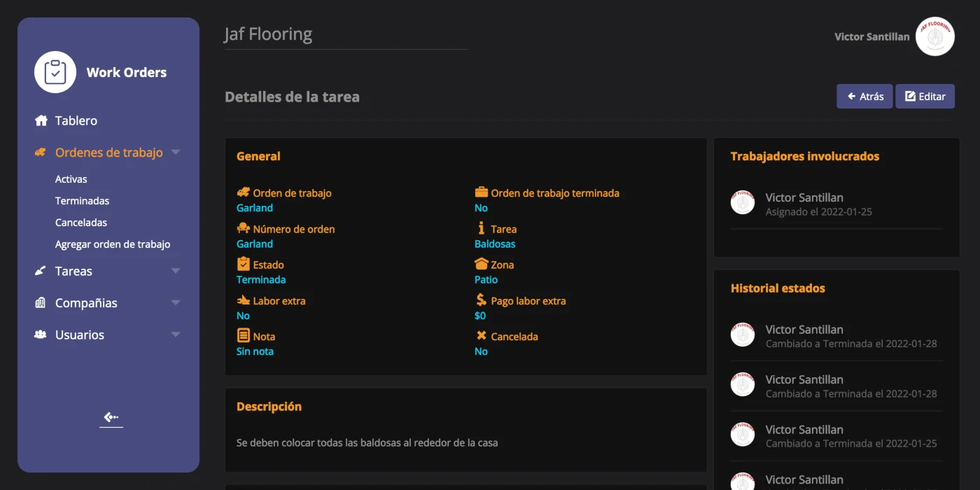Open the Terminadas menu item

pos(82,200)
